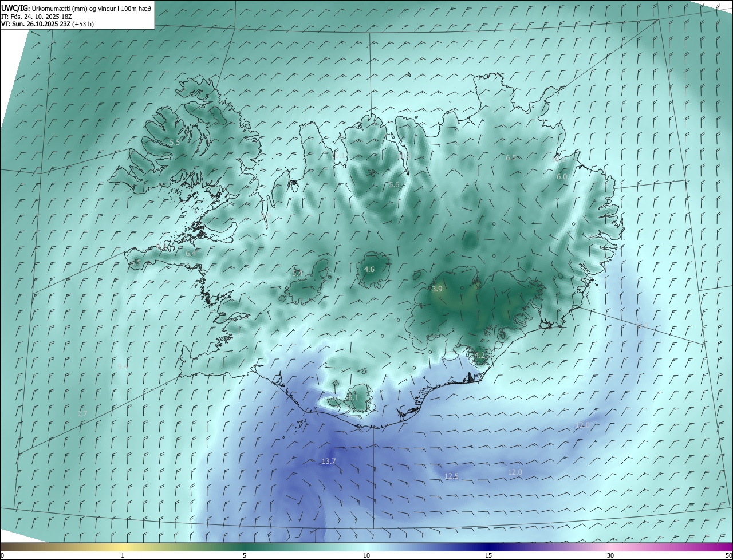
Task: Select the initial time line "IT: Fös. 24. 10. 2025 18Z"
Action: pyautogui.click(x=38, y=17)
